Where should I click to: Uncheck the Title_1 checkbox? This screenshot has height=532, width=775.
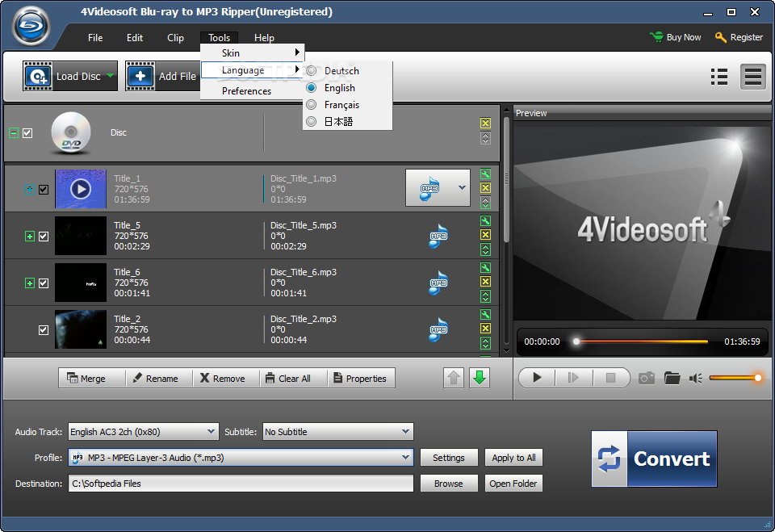click(x=44, y=190)
